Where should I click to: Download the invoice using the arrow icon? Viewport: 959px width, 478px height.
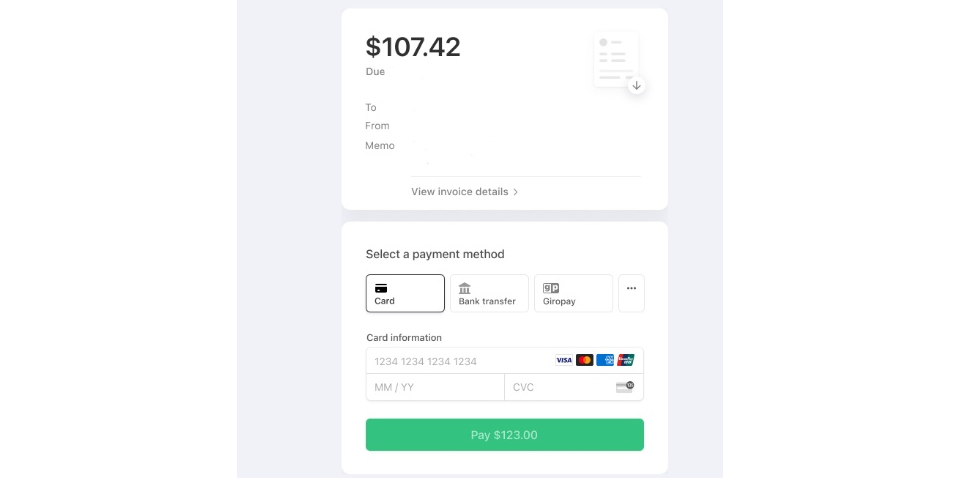636,86
